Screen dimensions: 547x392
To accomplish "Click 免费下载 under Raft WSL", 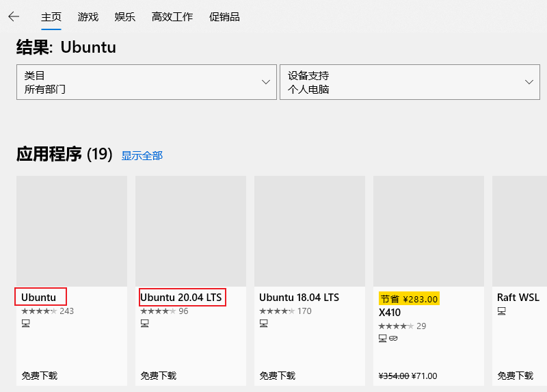I will (516, 376).
